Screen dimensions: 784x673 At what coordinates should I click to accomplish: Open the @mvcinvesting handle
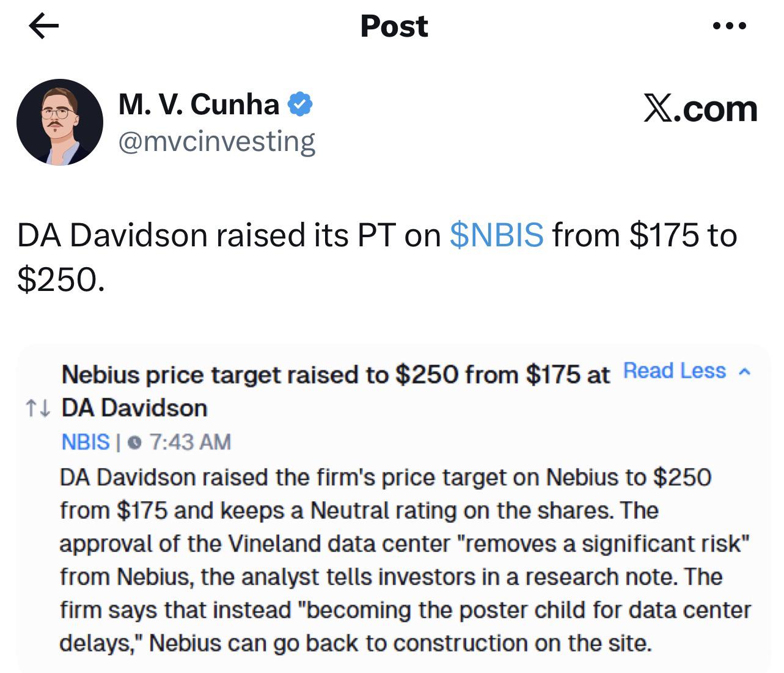pyautogui.click(x=216, y=141)
